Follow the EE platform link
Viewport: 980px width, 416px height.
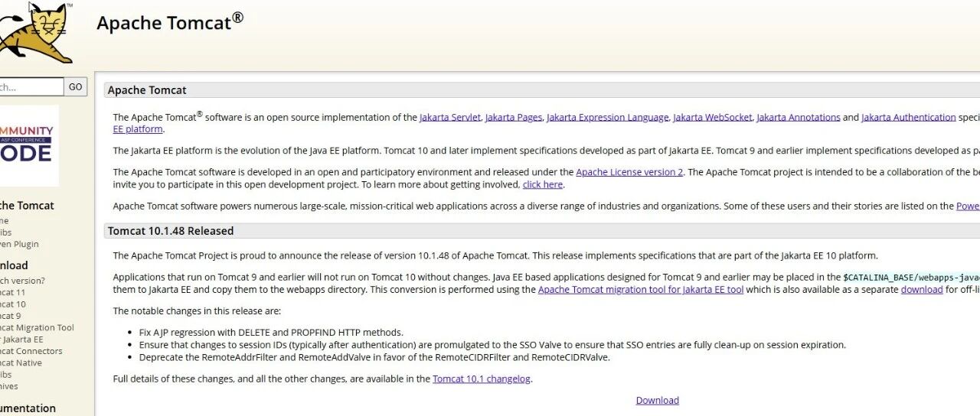[x=138, y=129]
